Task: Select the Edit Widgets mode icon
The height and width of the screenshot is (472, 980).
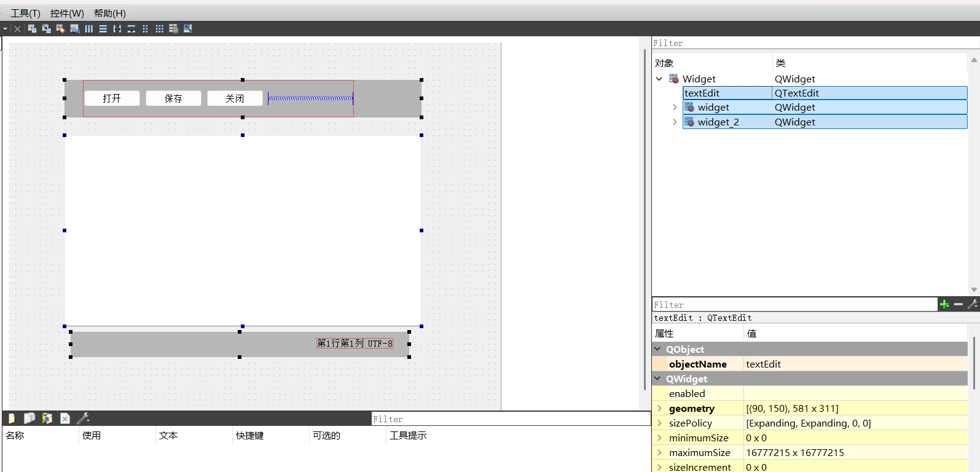Action: [x=32, y=28]
